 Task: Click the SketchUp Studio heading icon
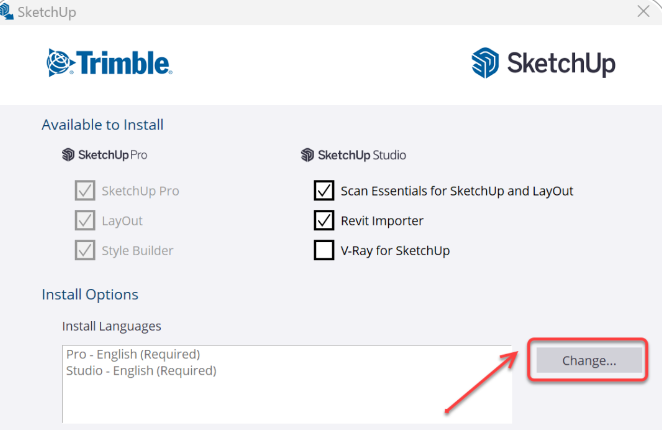tap(307, 155)
